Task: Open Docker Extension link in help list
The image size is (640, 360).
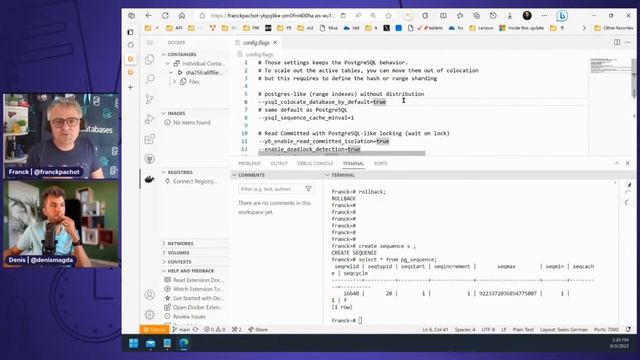Action: click(x=198, y=307)
